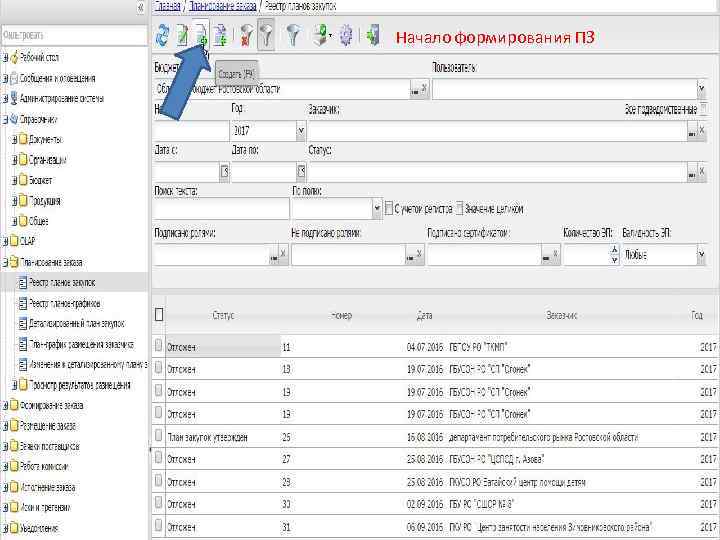Viewport: 720px width, 540px height.
Task: Sort by the Заказчик column header
Action: pyautogui.click(x=561, y=315)
